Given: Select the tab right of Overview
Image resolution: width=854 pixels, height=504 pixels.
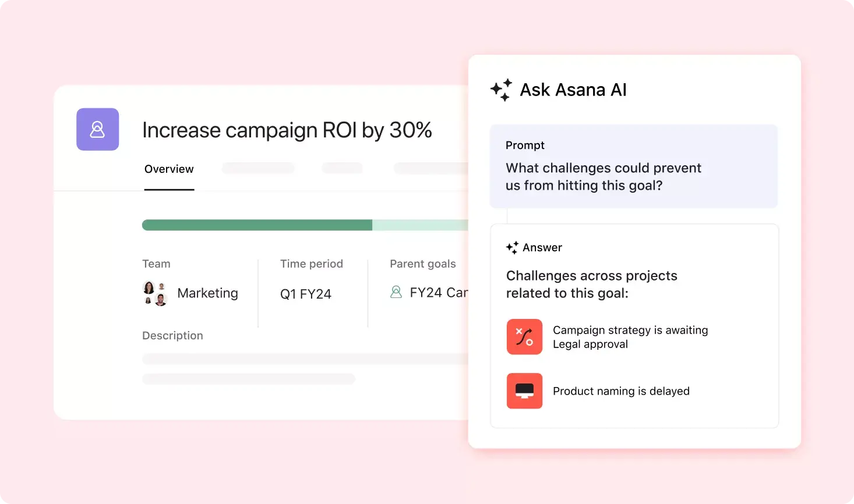Looking at the screenshot, I should point(258,168).
